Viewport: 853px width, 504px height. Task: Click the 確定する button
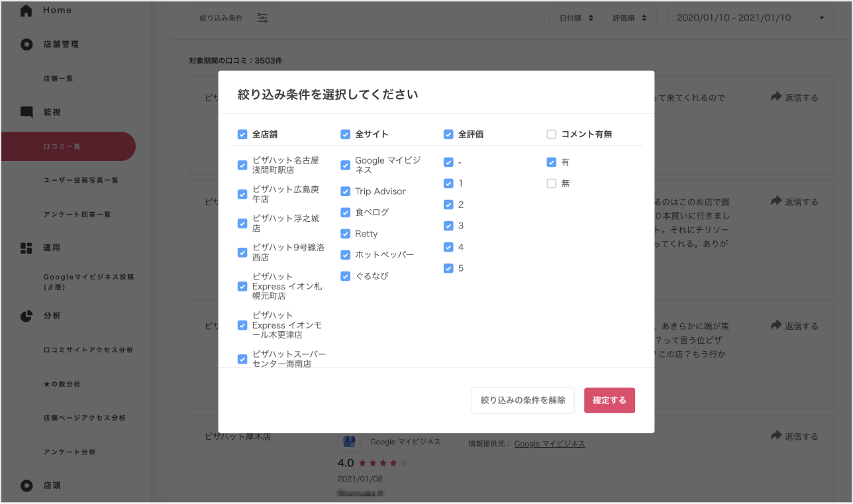point(609,401)
